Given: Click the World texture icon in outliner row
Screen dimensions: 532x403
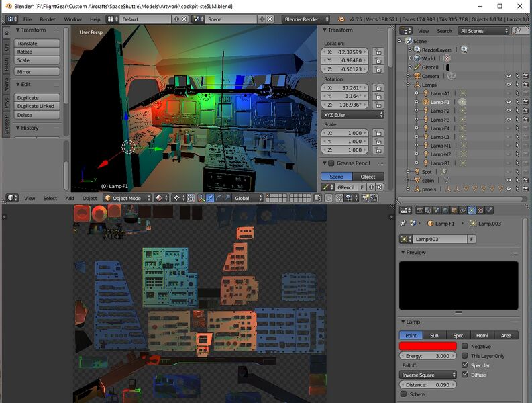Looking at the screenshot, I should tap(447, 58).
